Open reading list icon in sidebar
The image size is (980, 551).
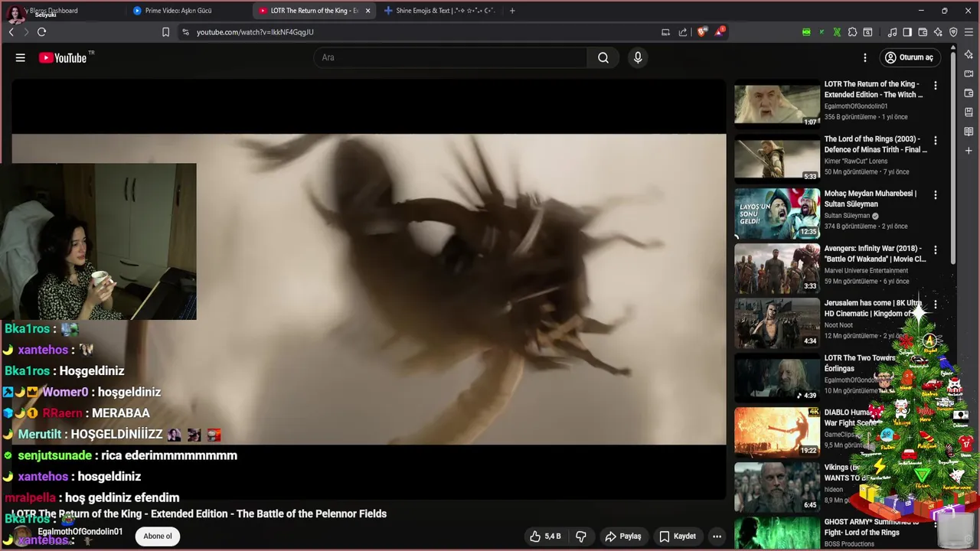(x=969, y=132)
